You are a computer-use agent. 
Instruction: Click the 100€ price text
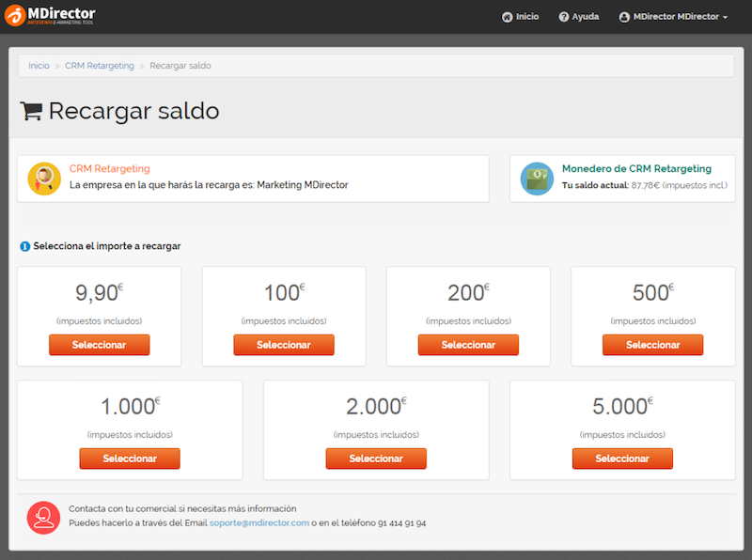284,292
